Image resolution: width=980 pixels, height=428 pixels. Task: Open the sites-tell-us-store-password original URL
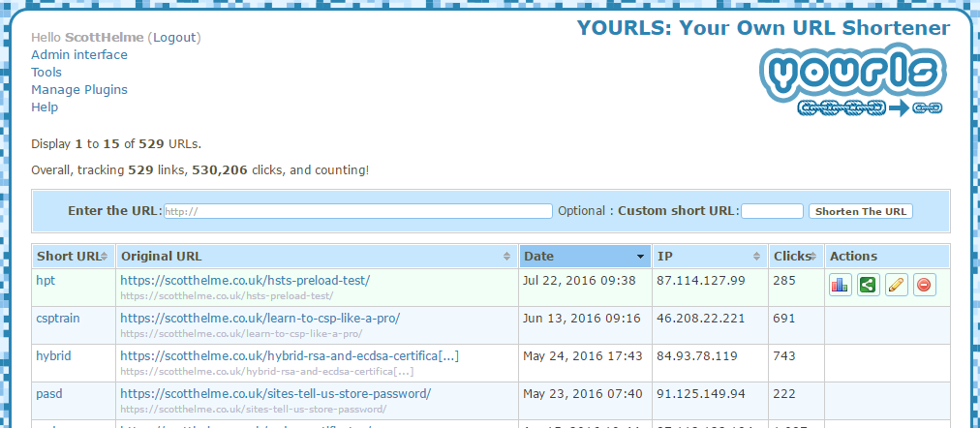276,394
